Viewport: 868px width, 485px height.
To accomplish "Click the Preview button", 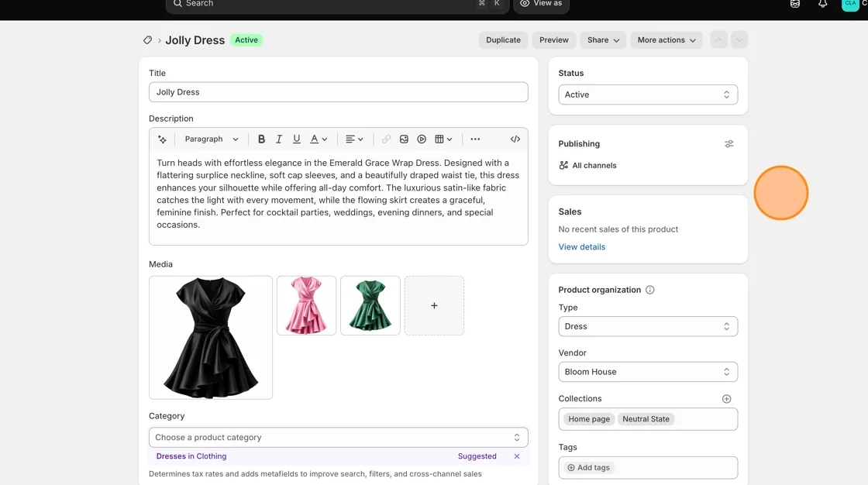I will pos(553,40).
